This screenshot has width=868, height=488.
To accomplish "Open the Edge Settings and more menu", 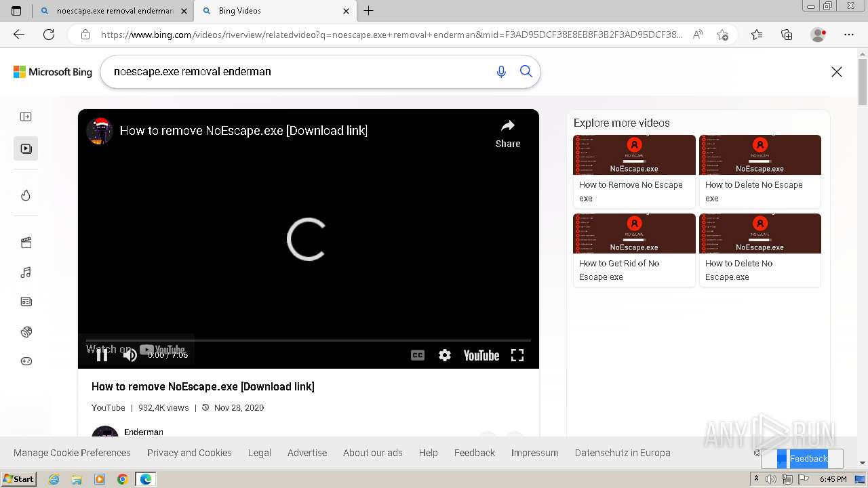I will [849, 35].
